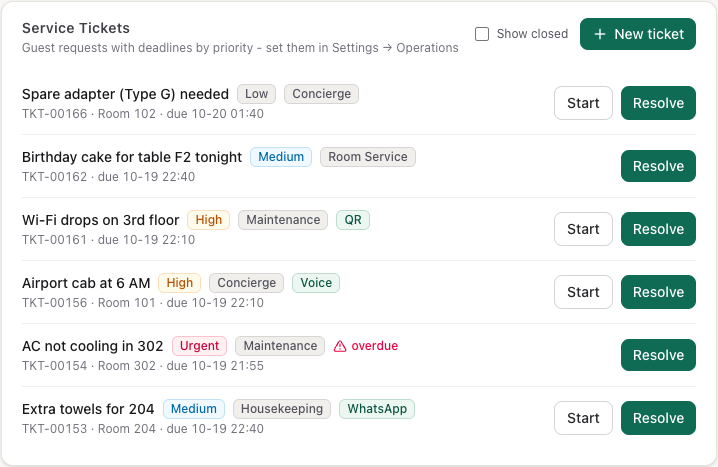
Task: Resolve the Airport cab ticket
Action: click(658, 292)
